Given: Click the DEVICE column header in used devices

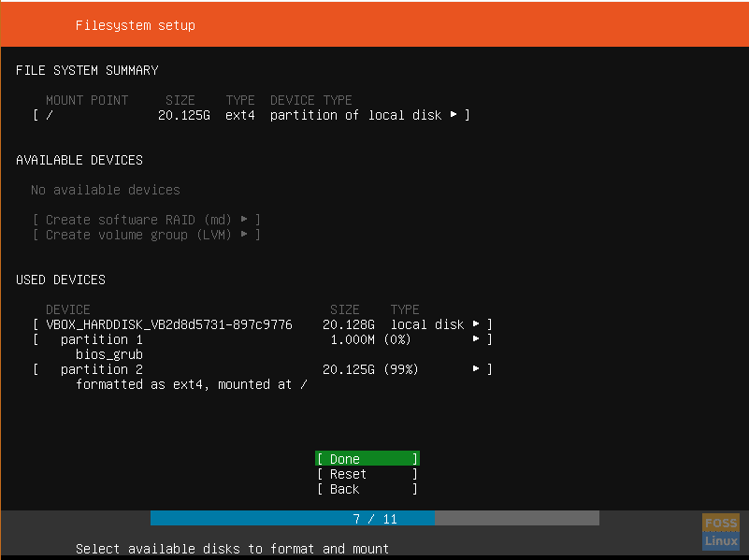Looking at the screenshot, I should 68,309.
